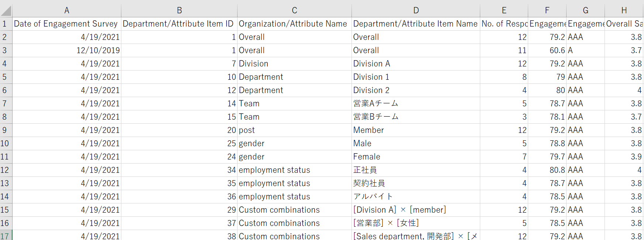Click 'Organization/Attribute Name' header cell

294,24
